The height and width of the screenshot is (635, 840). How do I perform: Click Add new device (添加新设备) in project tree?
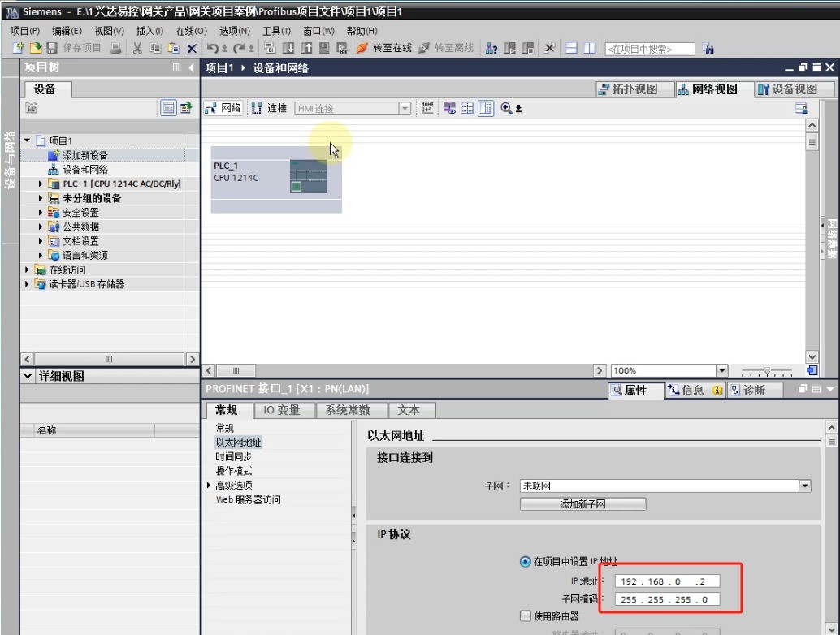[x=84, y=155]
